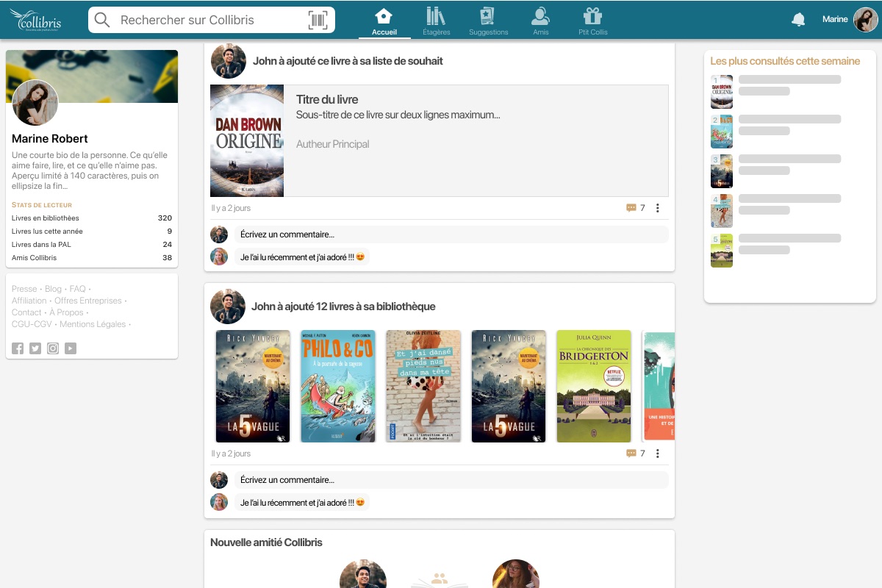Go to the Accueil tab
The height and width of the screenshot is (588, 882).
[x=384, y=21]
